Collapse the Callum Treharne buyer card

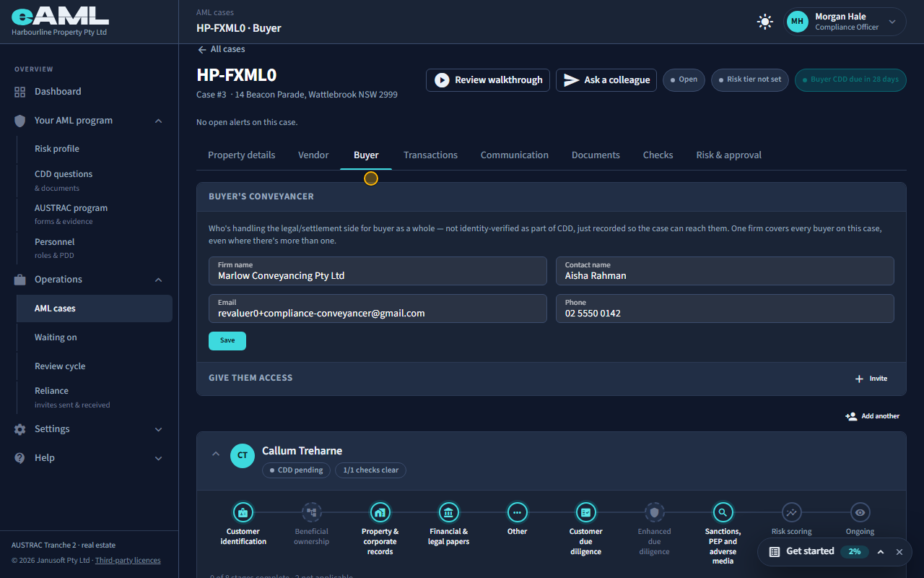215,454
